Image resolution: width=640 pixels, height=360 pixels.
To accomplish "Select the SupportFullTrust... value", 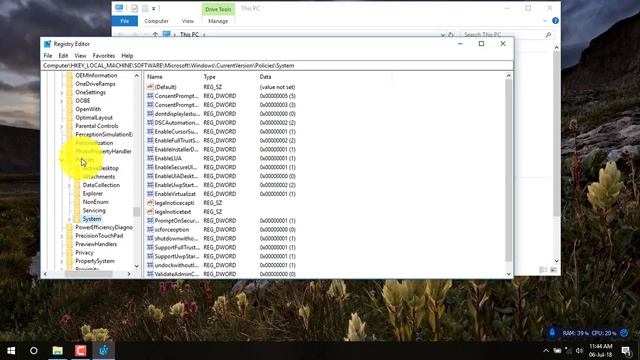I will [177, 247].
